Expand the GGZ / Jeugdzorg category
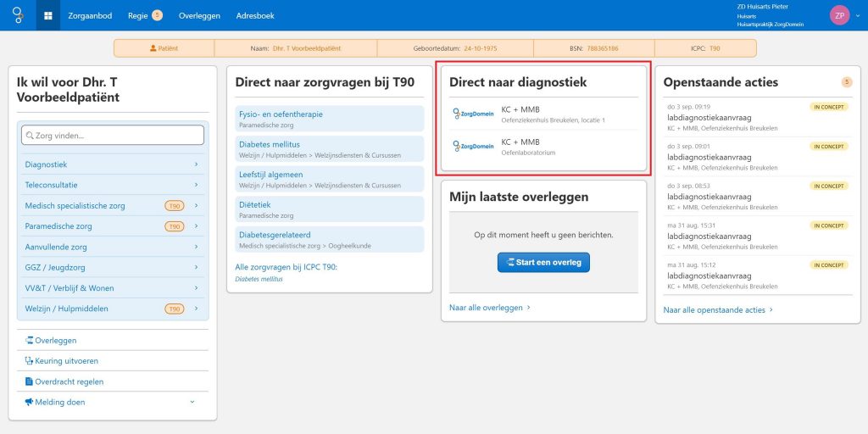Screen dimensions: 868x434 tap(112, 267)
